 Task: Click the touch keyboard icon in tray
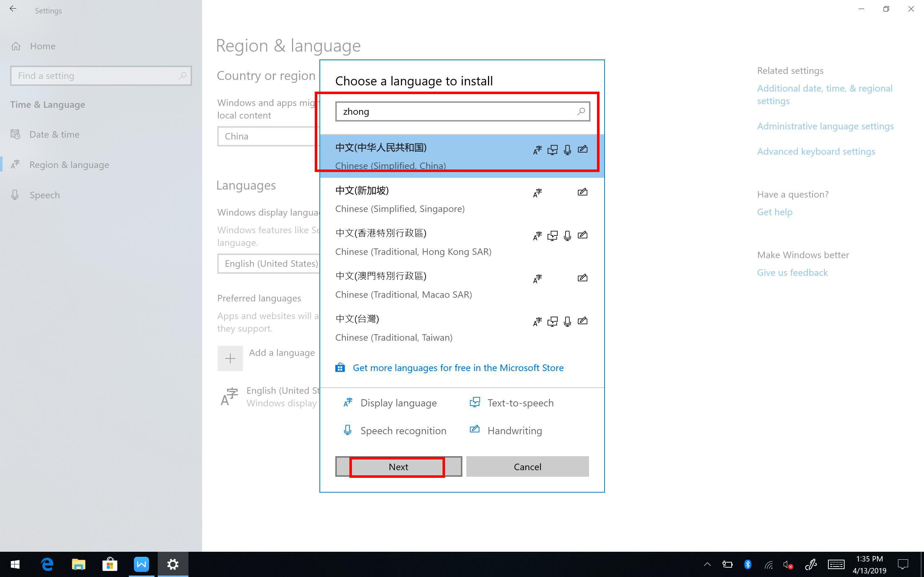[x=836, y=564]
